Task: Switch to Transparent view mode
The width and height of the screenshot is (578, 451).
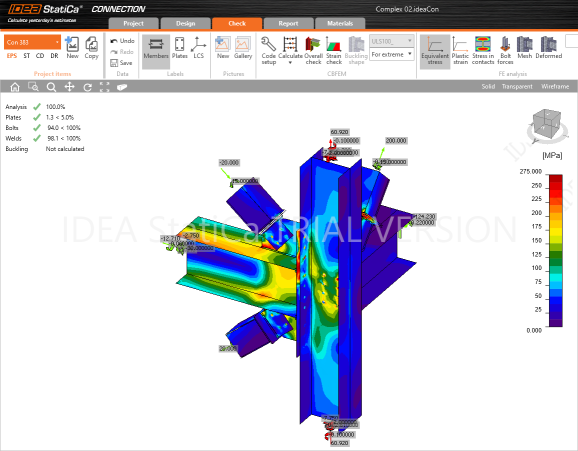Action: (517, 86)
